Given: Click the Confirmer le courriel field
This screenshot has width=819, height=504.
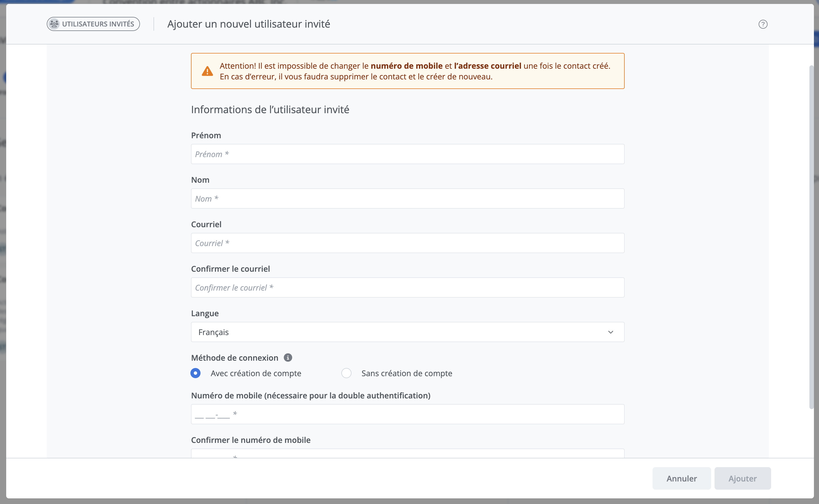Looking at the screenshot, I should click(407, 287).
